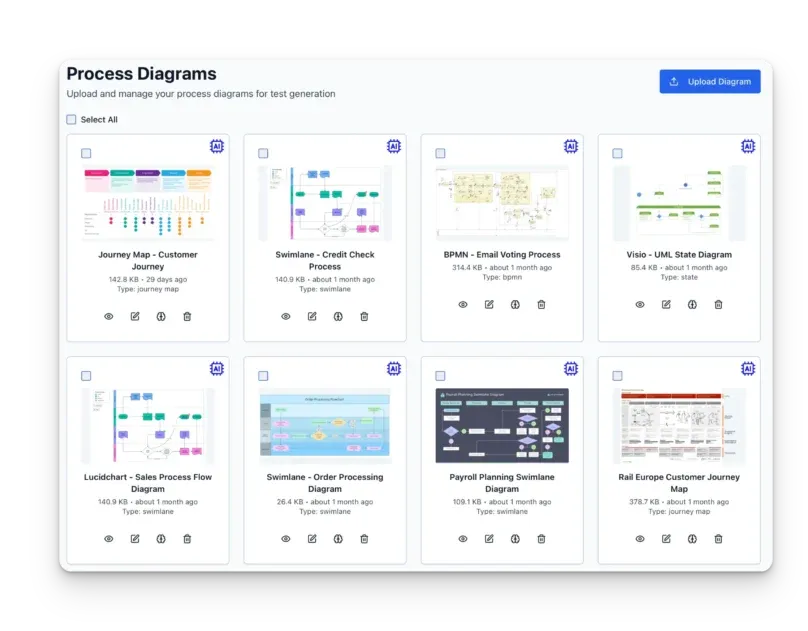Select the Payroll Planning Swimlane Diagram checkbox

coord(441,376)
